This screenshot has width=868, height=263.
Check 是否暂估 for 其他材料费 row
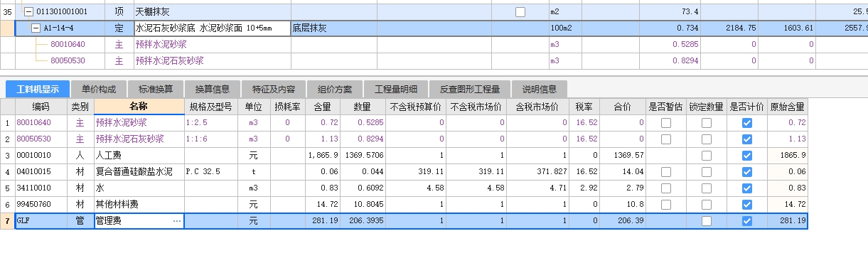665,205
